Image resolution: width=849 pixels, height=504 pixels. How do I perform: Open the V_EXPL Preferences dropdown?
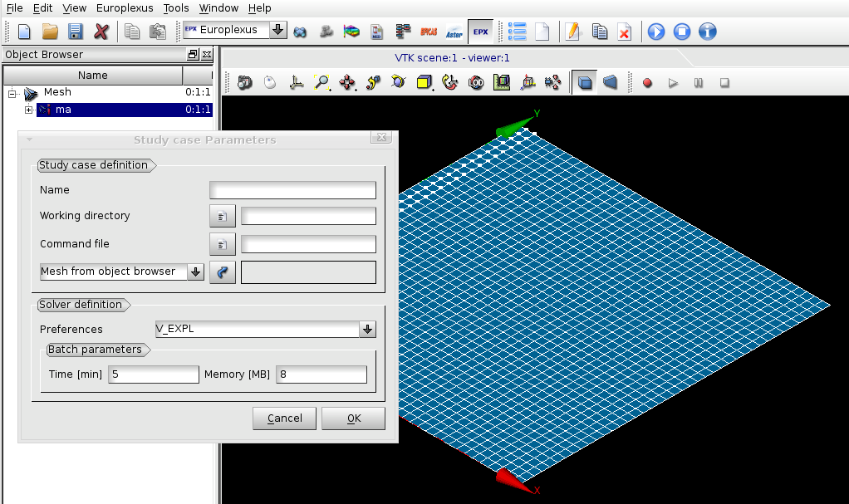[x=367, y=330]
